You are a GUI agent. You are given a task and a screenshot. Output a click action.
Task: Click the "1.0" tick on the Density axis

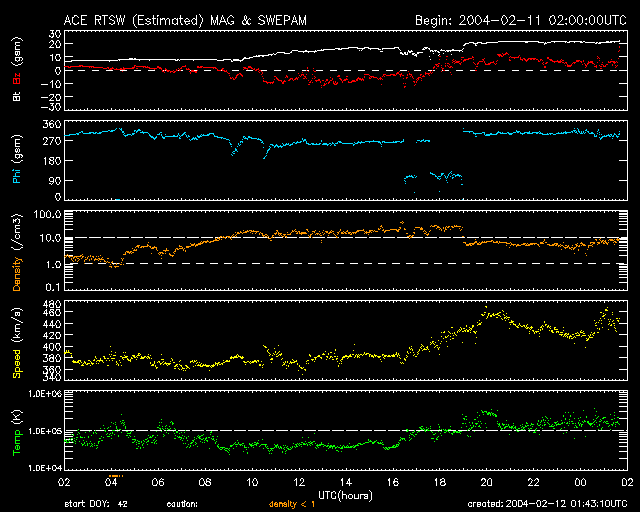(x=53, y=265)
